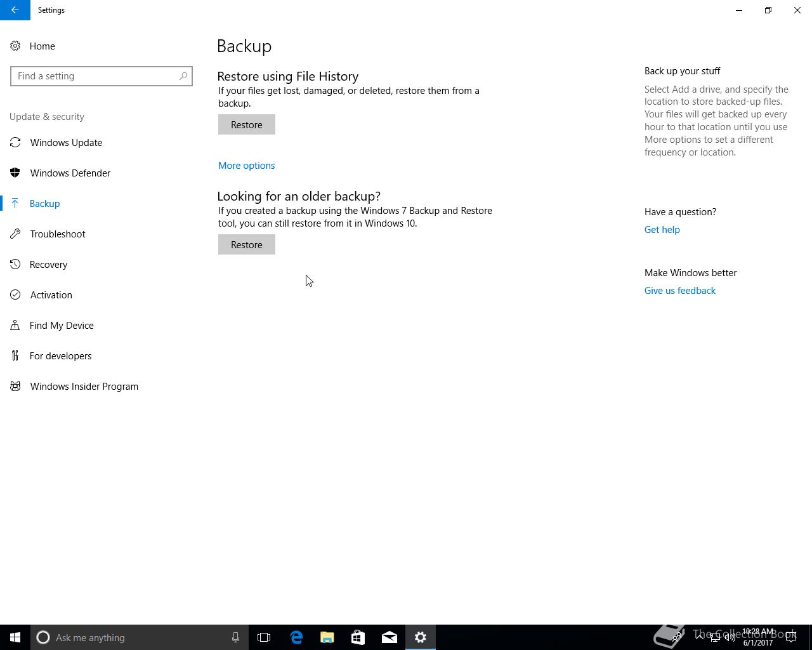Minimize the Settings window

tap(739, 10)
